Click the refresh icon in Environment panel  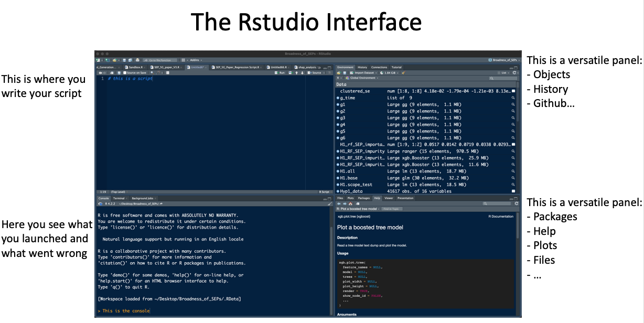[516, 73]
